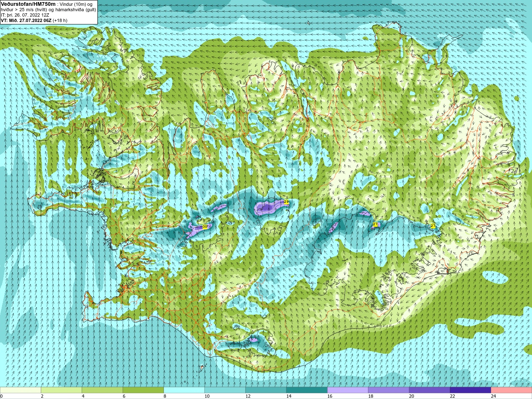This screenshot has height=399, width=532.
Task: Select the yellow gust label reading 29
Action: 286,202
